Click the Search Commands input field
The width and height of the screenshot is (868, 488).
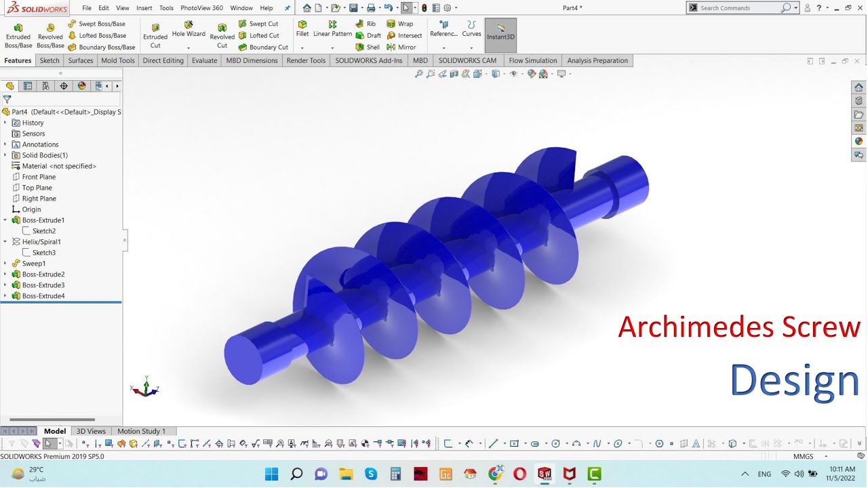click(739, 8)
